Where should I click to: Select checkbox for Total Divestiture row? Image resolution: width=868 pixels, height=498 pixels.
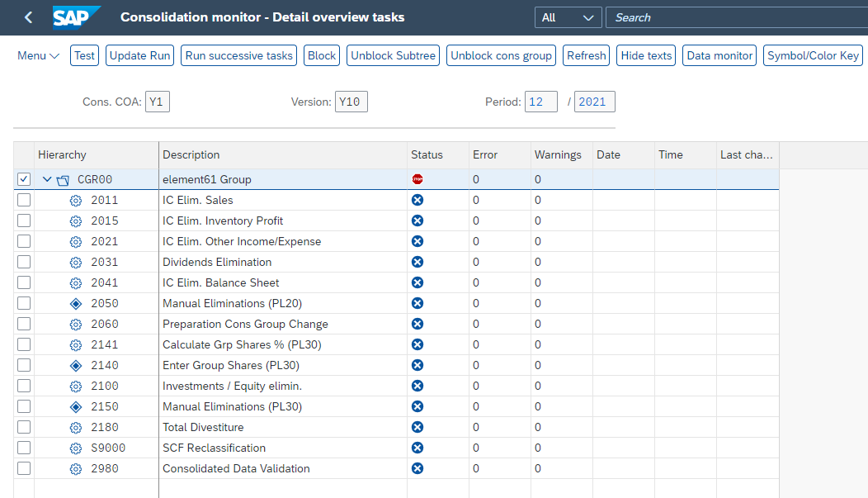coord(24,427)
